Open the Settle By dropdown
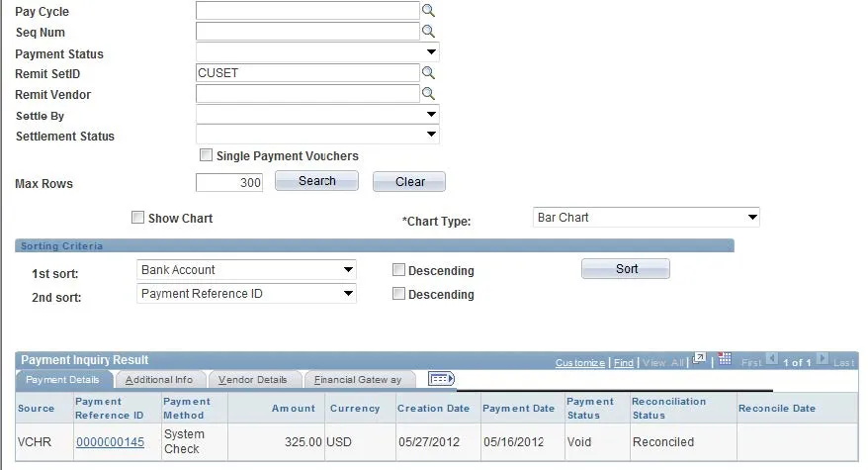Screen dimensions: 868x470 point(317,114)
